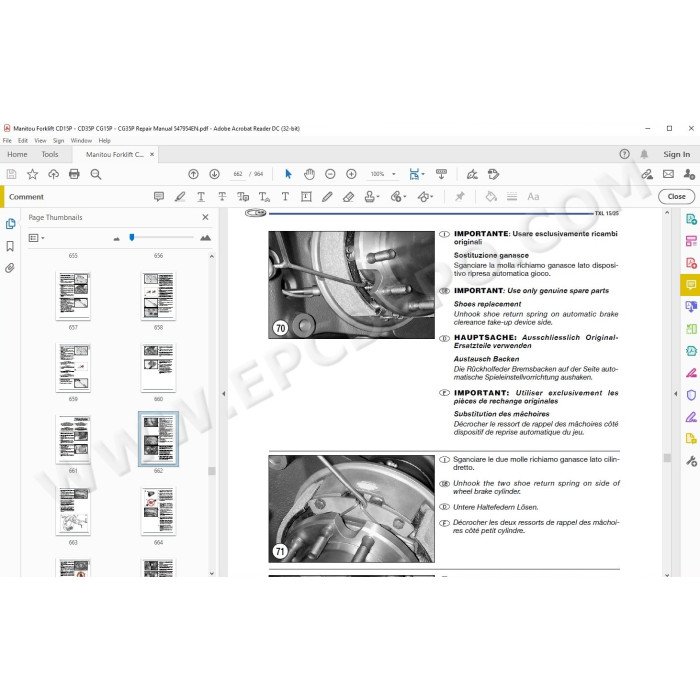700x700 pixels.
Task: Open the fit page options dropdown
Action: [417, 174]
